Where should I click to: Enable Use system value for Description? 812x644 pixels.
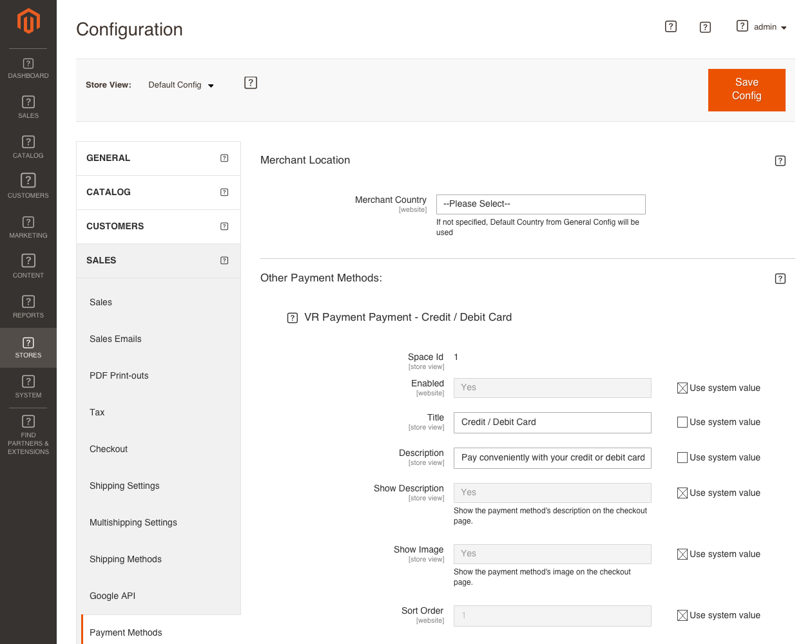pyautogui.click(x=682, y=457)
